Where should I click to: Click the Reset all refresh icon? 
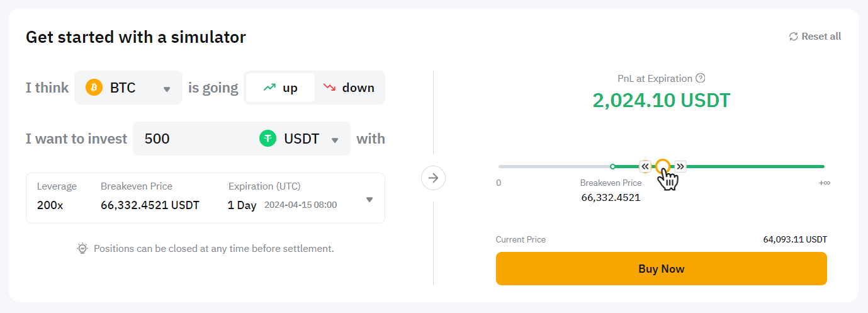click(x=794, y=37)
